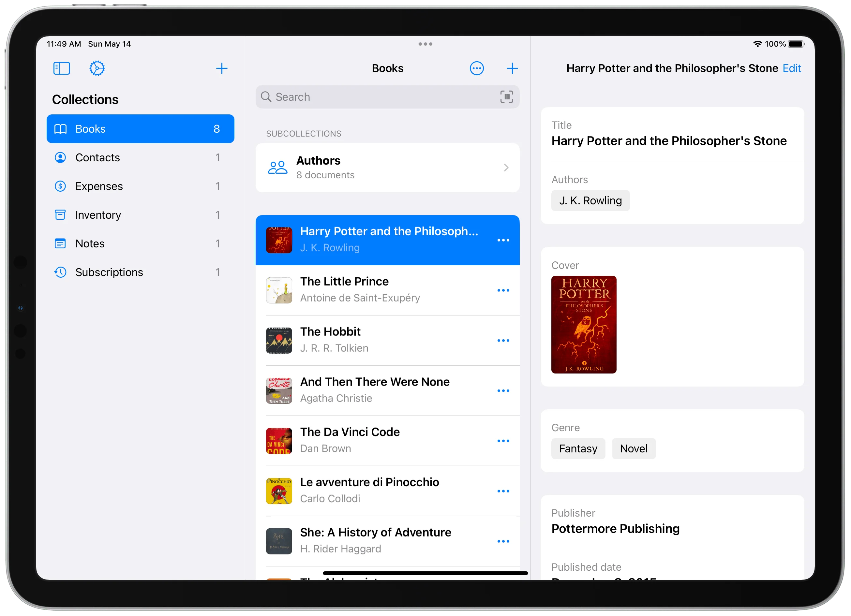Tap the barcode scanner icon in search
This screenshot has width=851, height=616.
tap(506, 97)
